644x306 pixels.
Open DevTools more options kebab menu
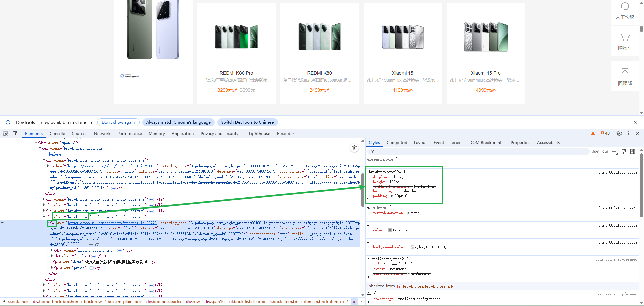point(629,133)
